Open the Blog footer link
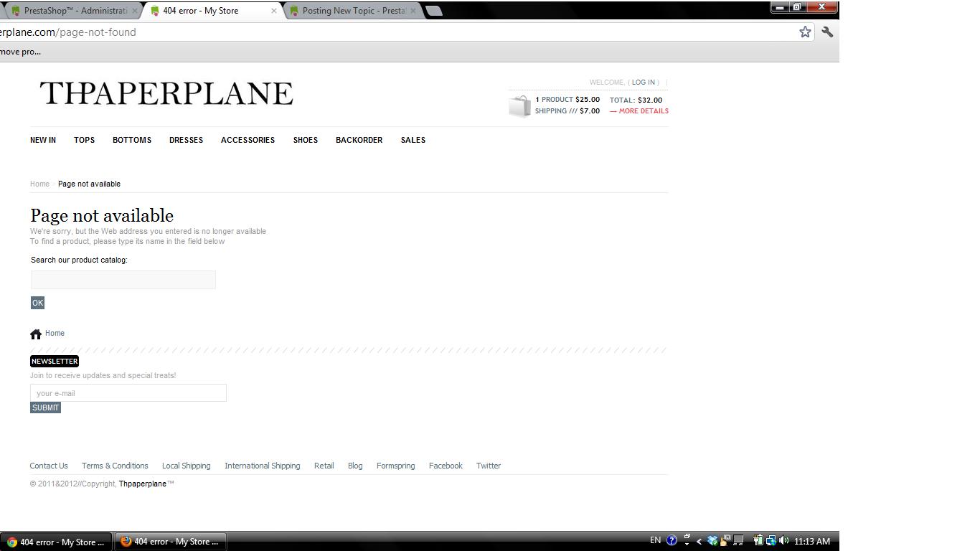The width and height of the screenshot is (980, 551). (x=355, y=466)
